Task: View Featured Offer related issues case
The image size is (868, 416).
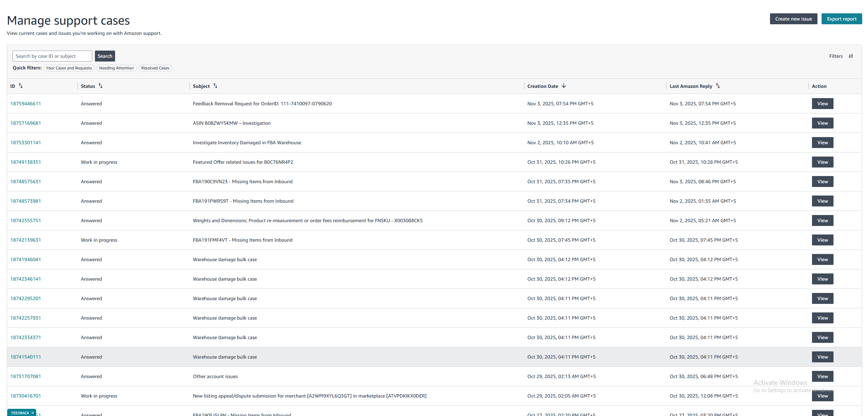Action: (823, 162)
